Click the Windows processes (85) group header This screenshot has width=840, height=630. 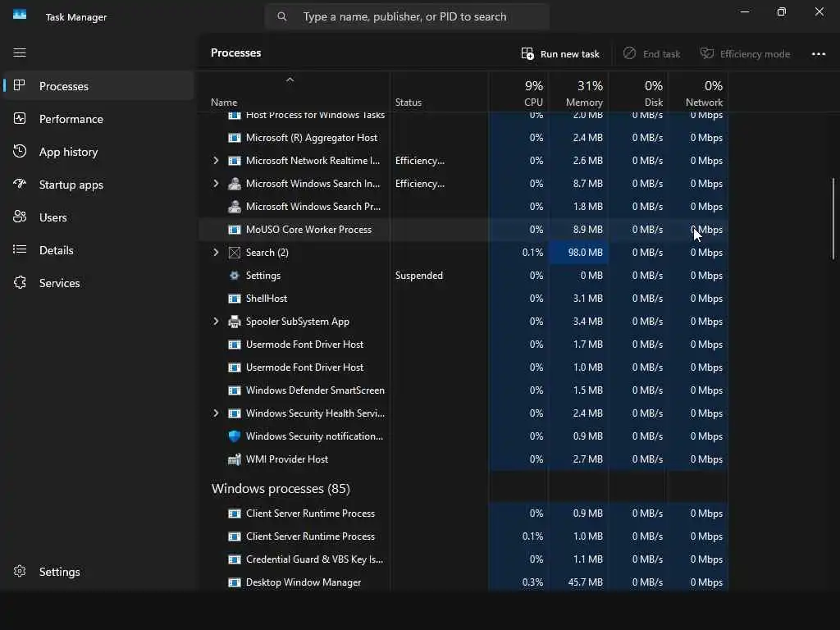coord(281,489)
